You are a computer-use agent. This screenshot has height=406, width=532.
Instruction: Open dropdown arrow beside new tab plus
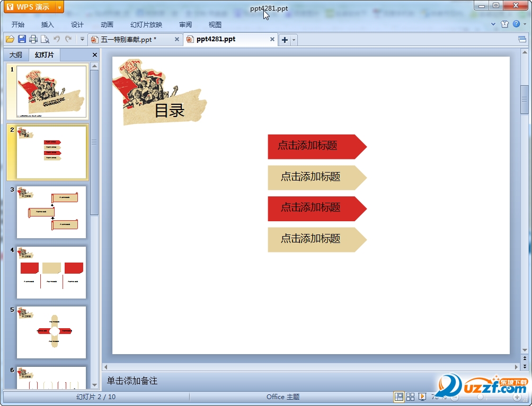click(x=294, y=40)
